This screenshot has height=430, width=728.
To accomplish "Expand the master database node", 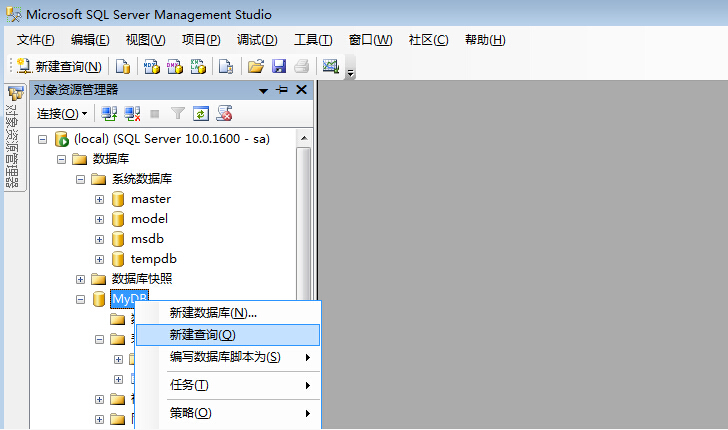I will (x=99, y=199).
